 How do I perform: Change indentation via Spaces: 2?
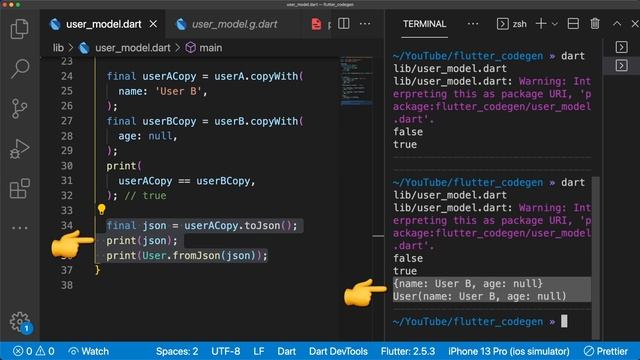[x=177, y=351]
